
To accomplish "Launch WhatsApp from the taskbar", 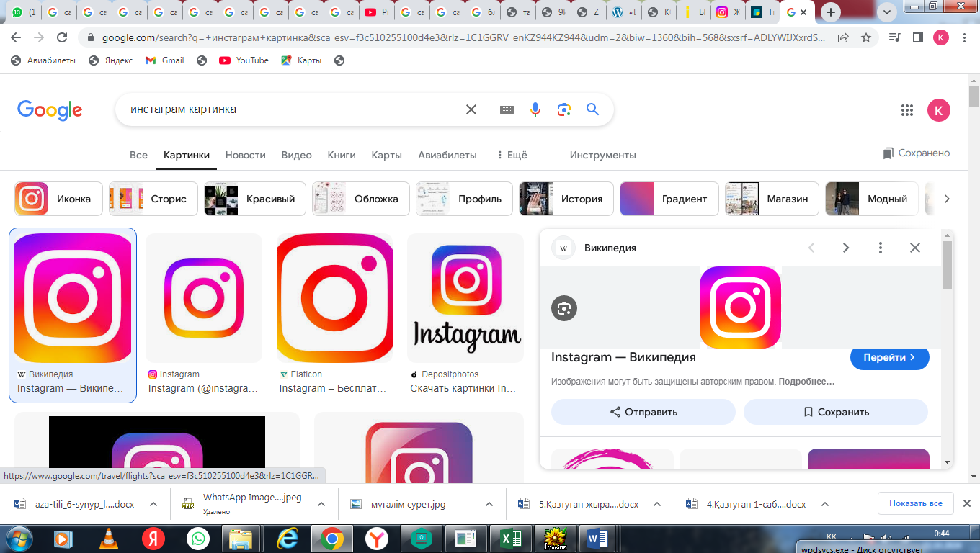I will [197, 539].
